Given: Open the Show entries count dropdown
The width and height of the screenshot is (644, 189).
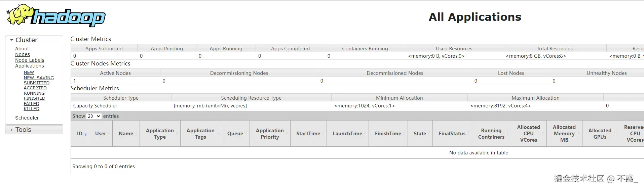Looking at the screenshot, I should [94, 116].
